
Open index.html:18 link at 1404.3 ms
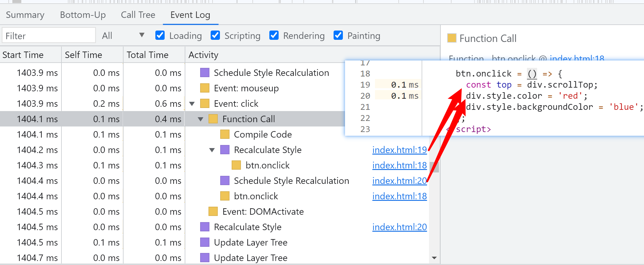[x=399, y=165]
